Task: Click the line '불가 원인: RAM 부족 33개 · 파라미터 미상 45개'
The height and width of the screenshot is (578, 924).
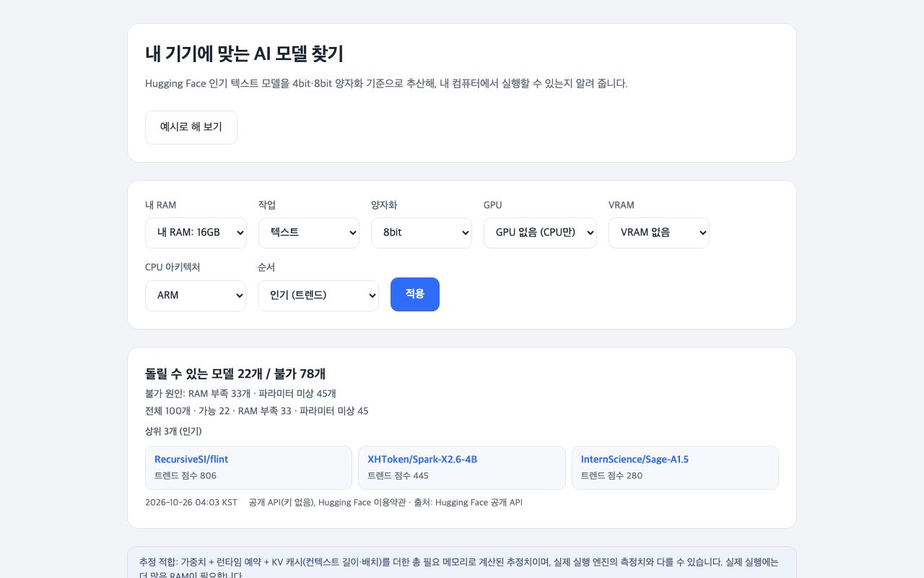Action: click(240, 394)
